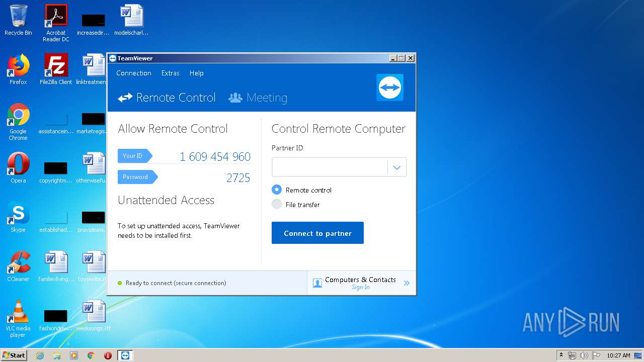This screenshot has height=362, width=644.
Task: Open the media player taskbar icon
Action: point(74,355)
